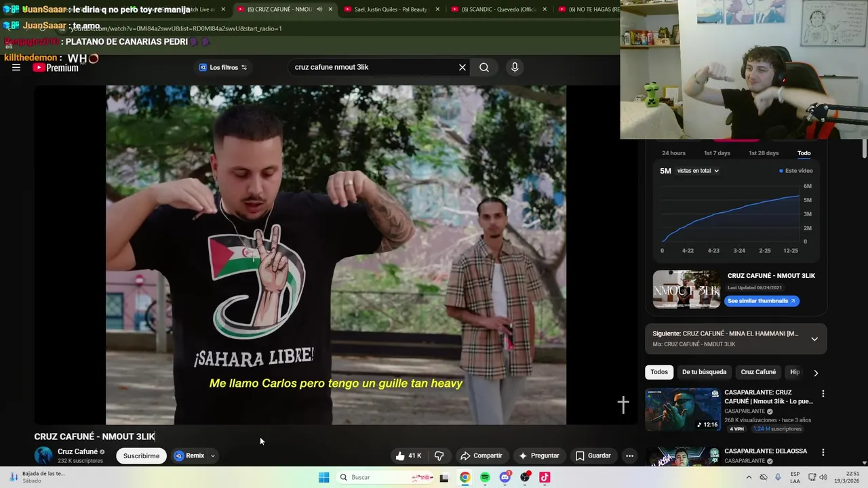Click the video player area
This screenshot has height=488, width=868.
pos(336,255)
